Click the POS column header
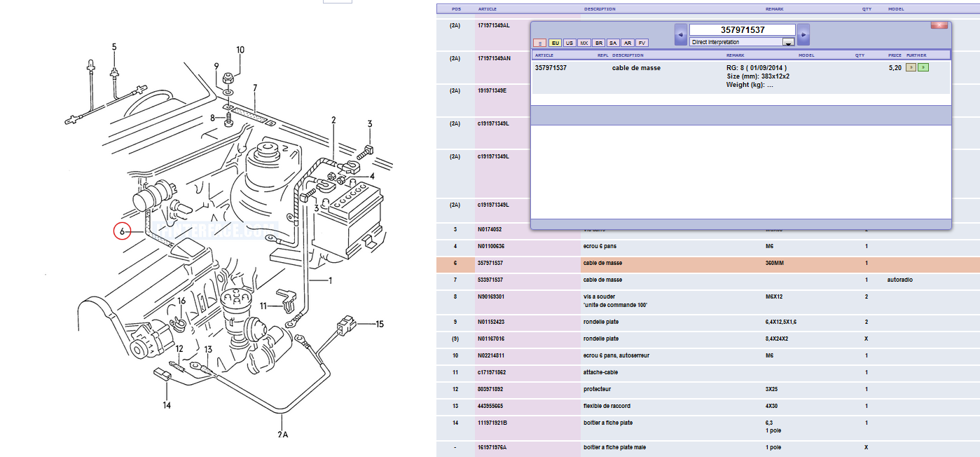The height and width of the screenshot is (457, 980). point(457,9)
